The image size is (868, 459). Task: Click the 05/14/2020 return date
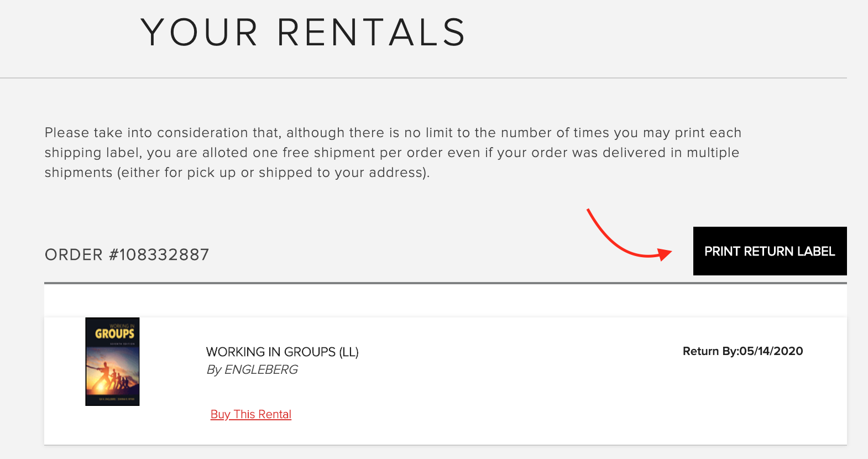pos(771,351)
